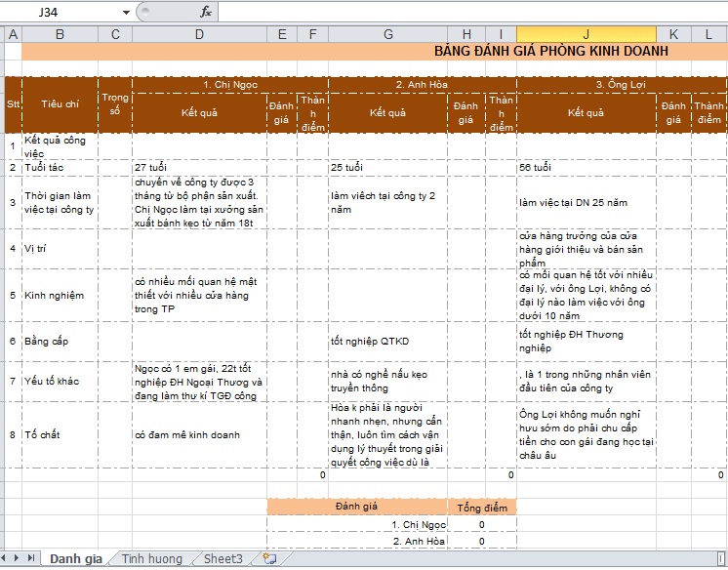The width and height of the screenshot is (728, 570).
Task: Select column G header
Action: (387, 35)
